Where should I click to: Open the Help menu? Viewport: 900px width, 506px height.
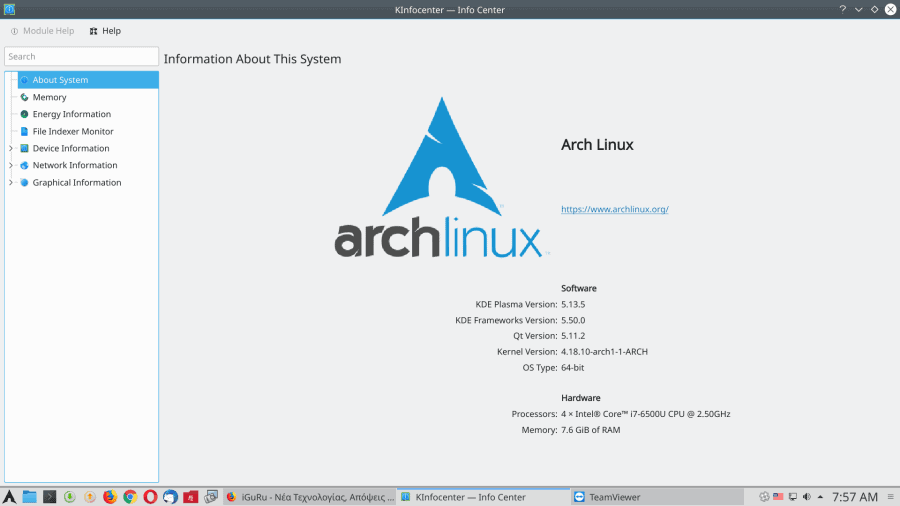pos(105,31)
